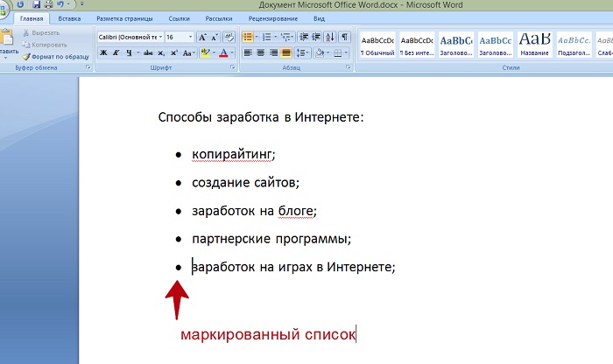Viewport: 613px width, 364px height.
Task: Open the Шрифт dialog launcher
Action: [x=233, y=67]
